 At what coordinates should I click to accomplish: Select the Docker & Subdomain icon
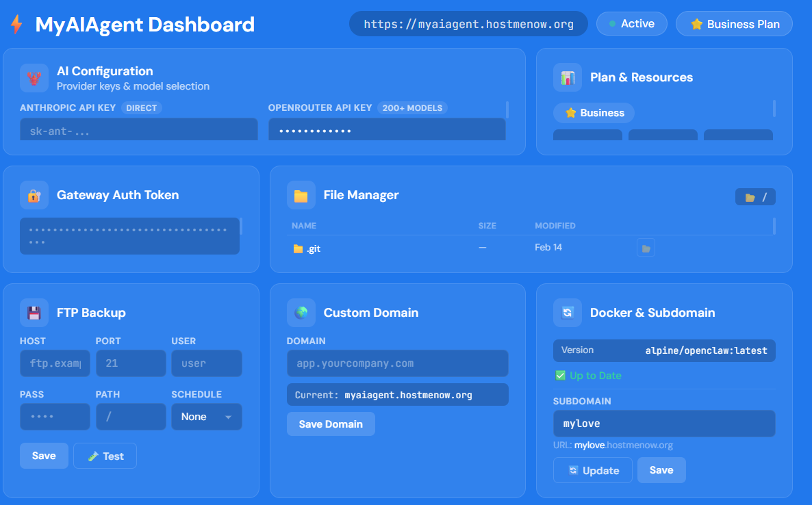(567, 313)
